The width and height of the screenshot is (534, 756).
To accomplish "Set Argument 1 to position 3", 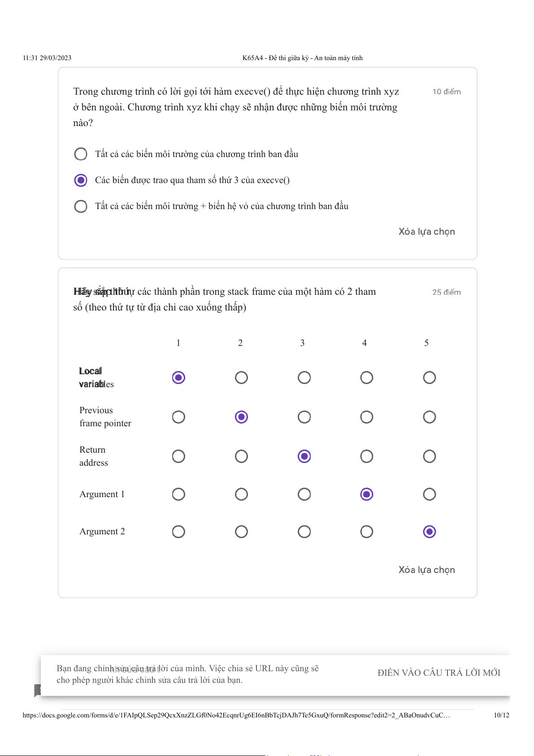I will tap(304, 494).
